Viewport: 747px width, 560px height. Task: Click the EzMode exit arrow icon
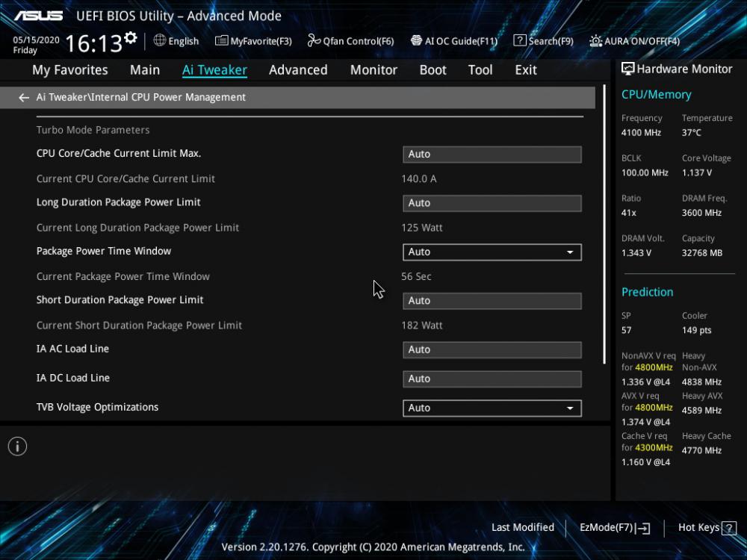(642, 528)
